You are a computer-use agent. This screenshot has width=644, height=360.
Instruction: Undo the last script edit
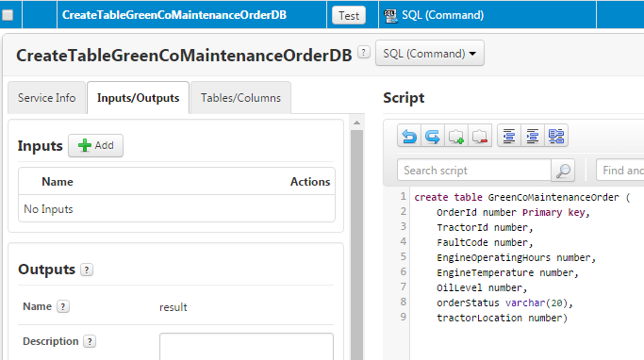point(409,136)
